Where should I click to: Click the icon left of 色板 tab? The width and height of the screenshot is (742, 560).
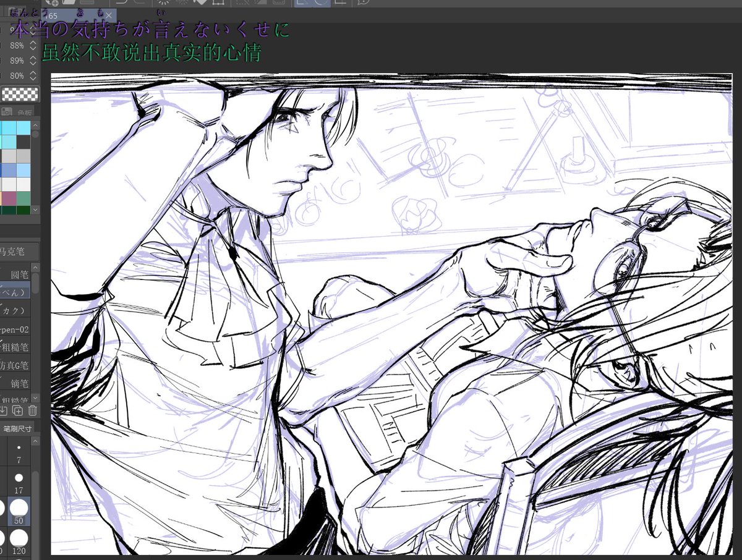point(7,112)
